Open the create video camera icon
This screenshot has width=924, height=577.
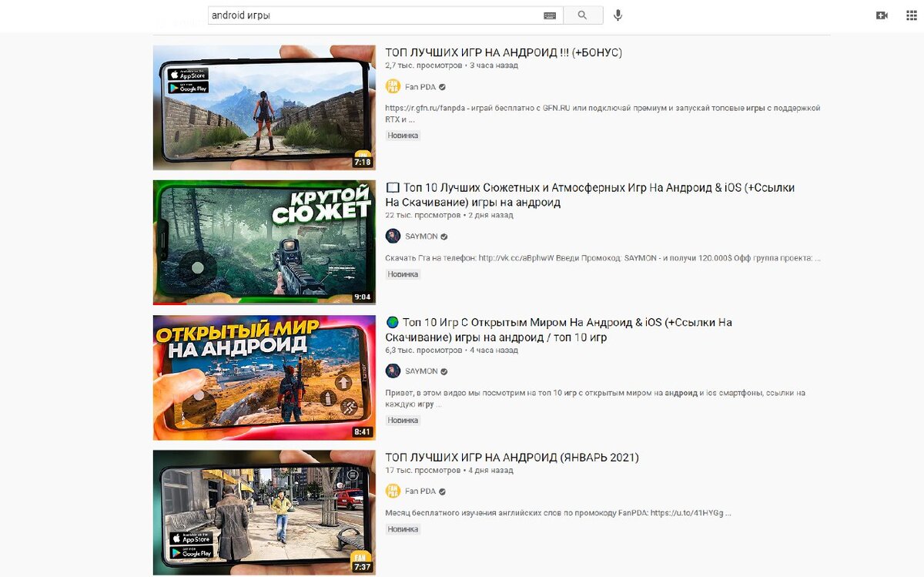pos(882,15)
